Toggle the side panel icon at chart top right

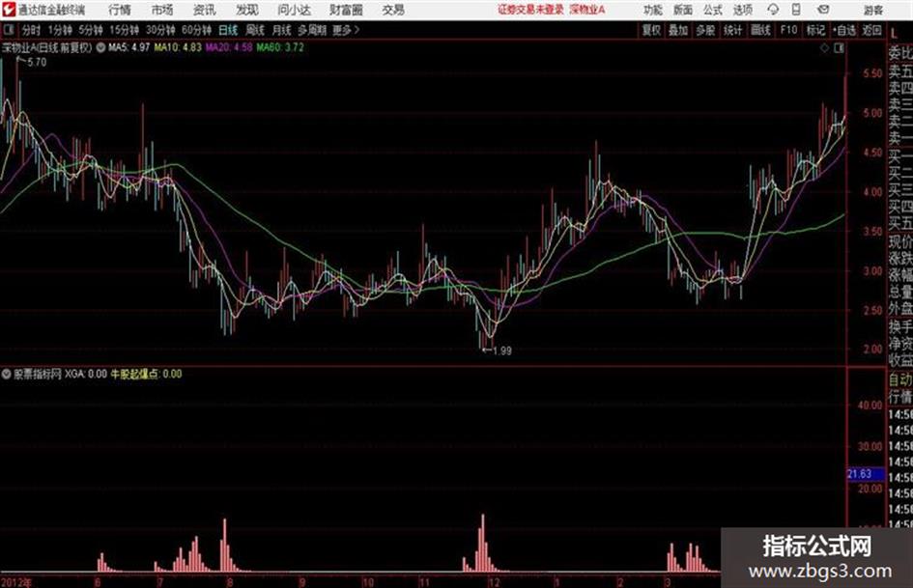point(839,48)
